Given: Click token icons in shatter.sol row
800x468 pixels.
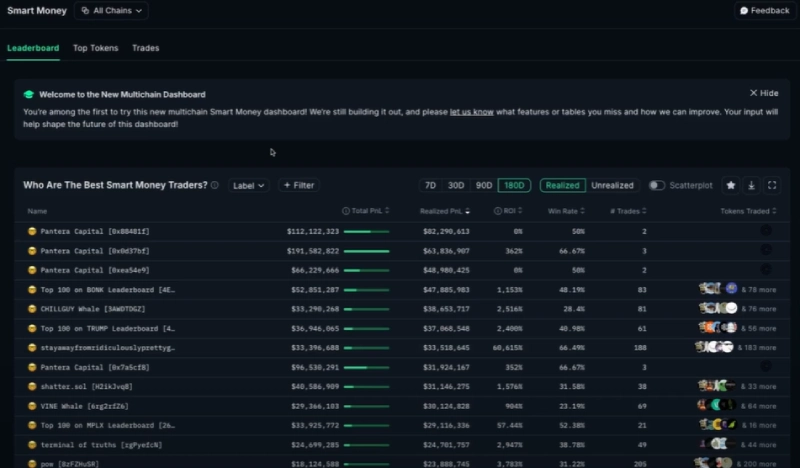Looking at the screenshot, I should click(x=717, y=386).
